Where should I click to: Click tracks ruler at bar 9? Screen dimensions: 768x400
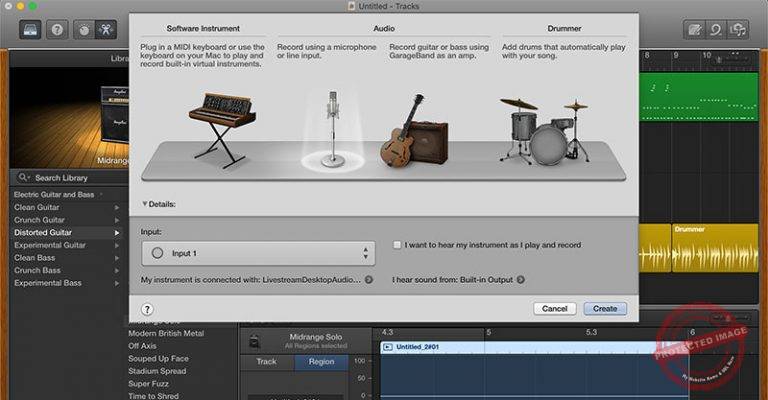click(x=676, y=55)
